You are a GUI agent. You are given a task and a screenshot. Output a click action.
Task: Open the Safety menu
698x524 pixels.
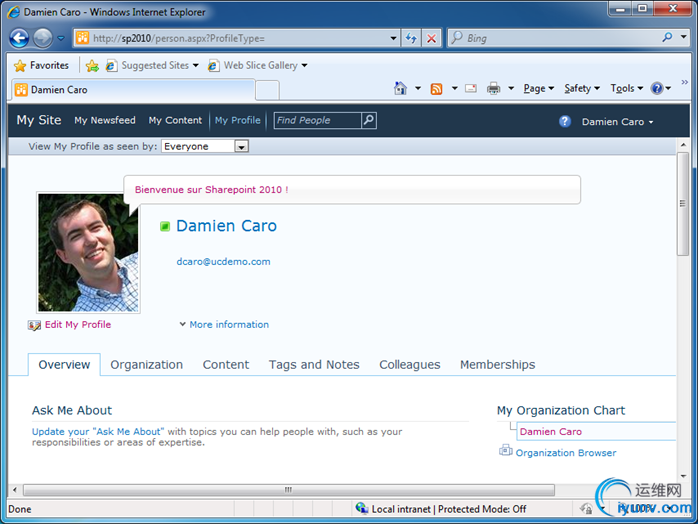click(x=582, y=88)
